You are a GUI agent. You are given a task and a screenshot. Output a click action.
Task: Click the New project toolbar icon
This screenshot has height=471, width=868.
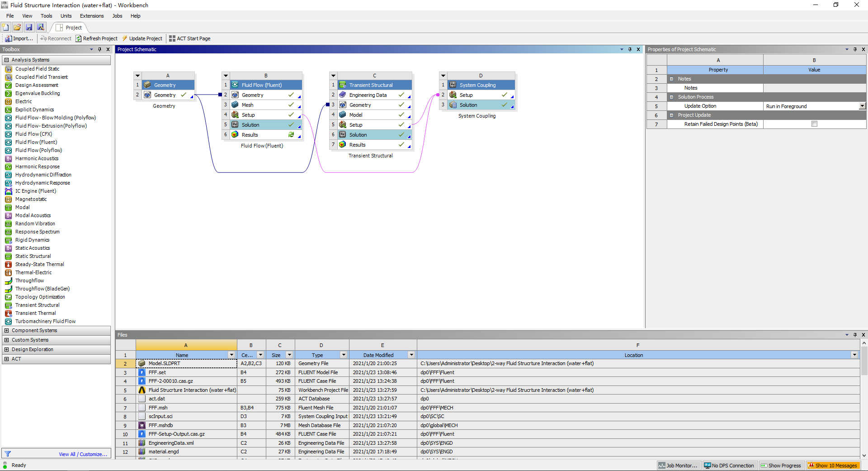pyautogui.click(x=5, y=27)
